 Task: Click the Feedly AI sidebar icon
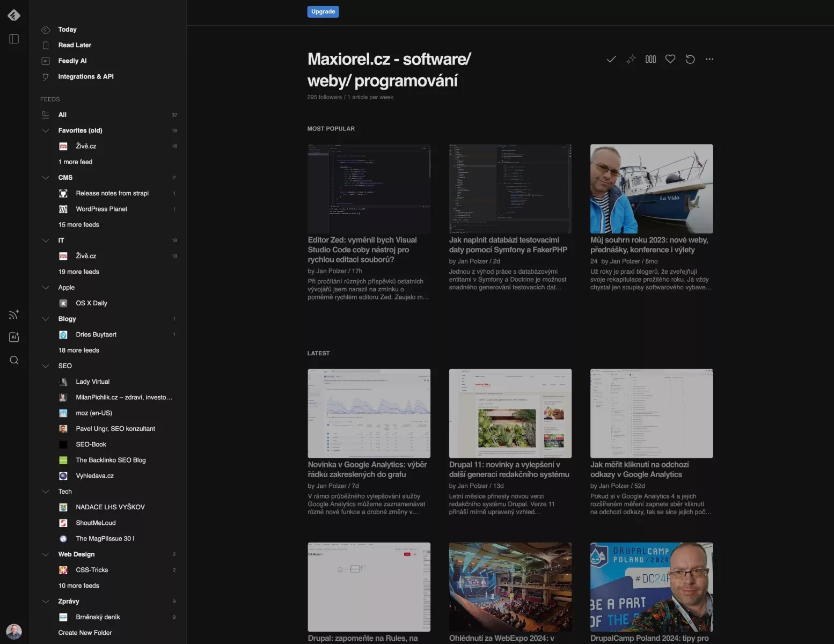point(46,61)
